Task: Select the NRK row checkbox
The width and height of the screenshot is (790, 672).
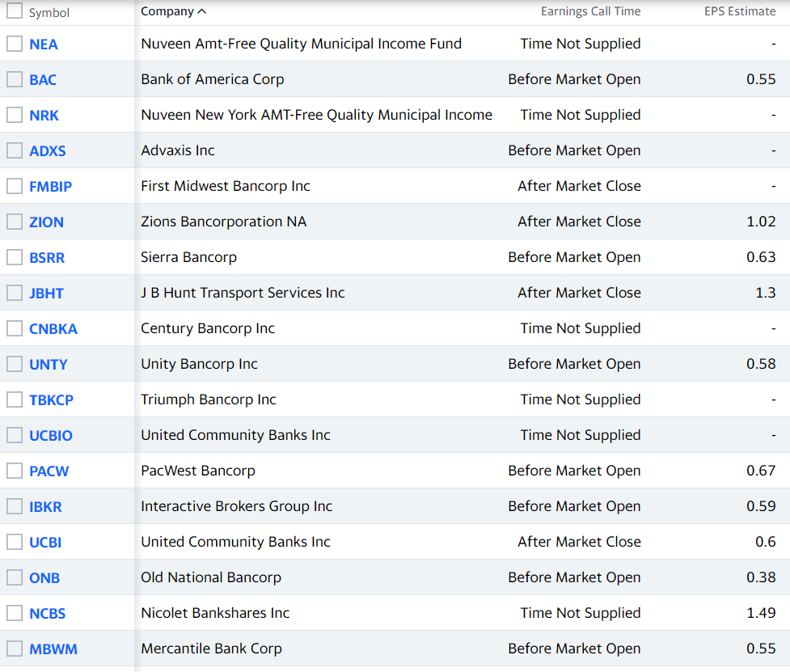Action: pyautogui.click(x=15, y=115)
